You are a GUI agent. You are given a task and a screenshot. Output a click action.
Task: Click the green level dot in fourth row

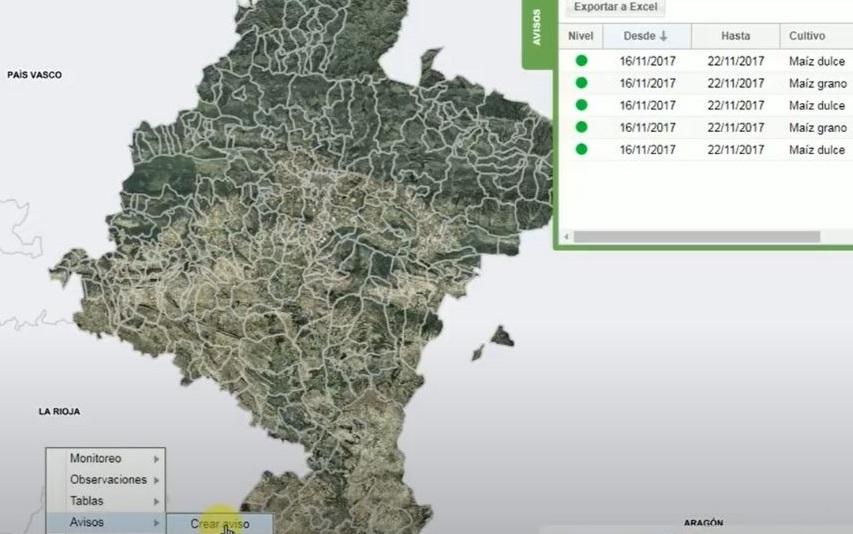(x=581, y=127)
